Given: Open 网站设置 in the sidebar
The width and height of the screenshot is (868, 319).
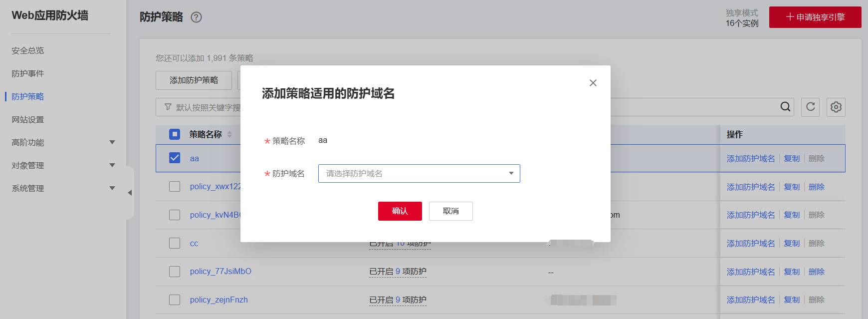Looking at the screenshot, I should (x=28, y=119).
